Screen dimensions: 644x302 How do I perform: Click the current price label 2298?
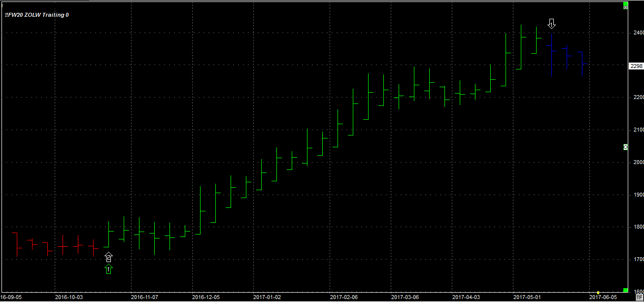pos(636,66)
